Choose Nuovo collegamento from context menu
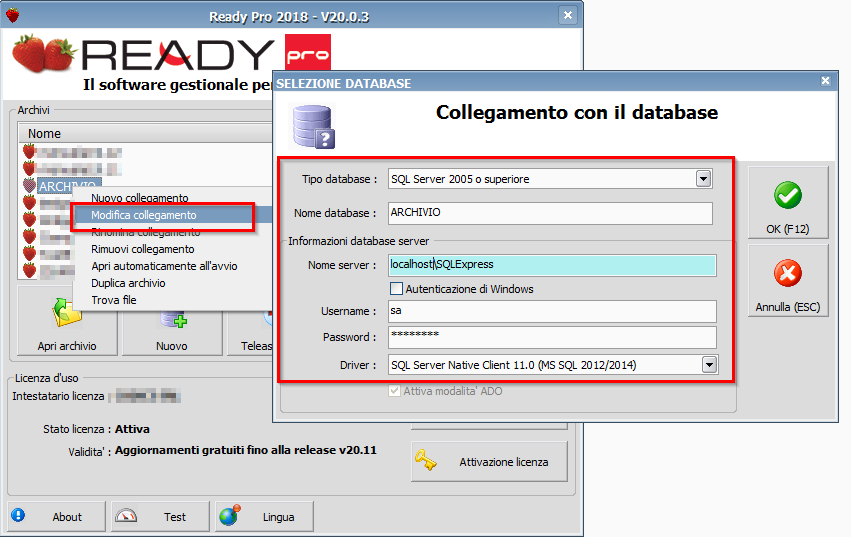 coord(139,198)
